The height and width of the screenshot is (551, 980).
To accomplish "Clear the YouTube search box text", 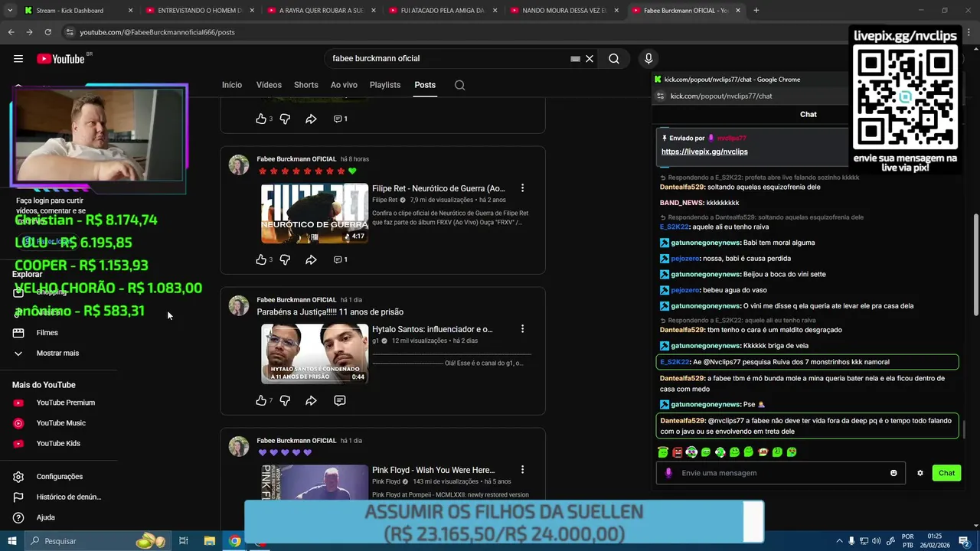I will 590,59.
